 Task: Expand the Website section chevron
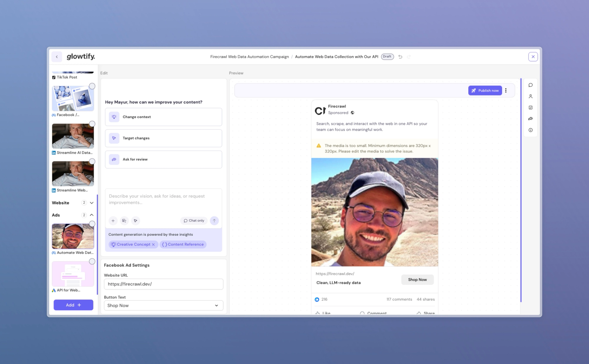click(x=92, y=203)
